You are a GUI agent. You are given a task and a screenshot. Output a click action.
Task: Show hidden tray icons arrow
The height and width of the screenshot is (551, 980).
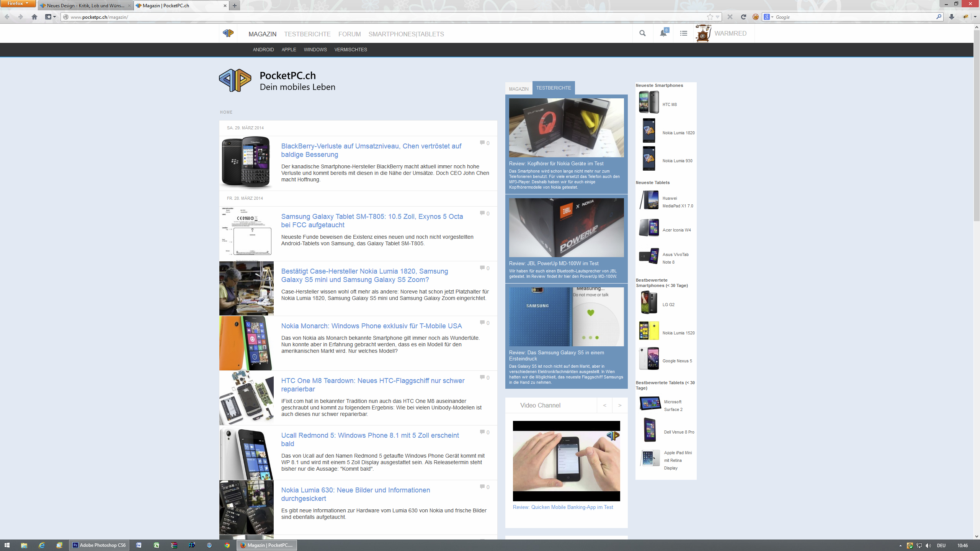[900, 545]
